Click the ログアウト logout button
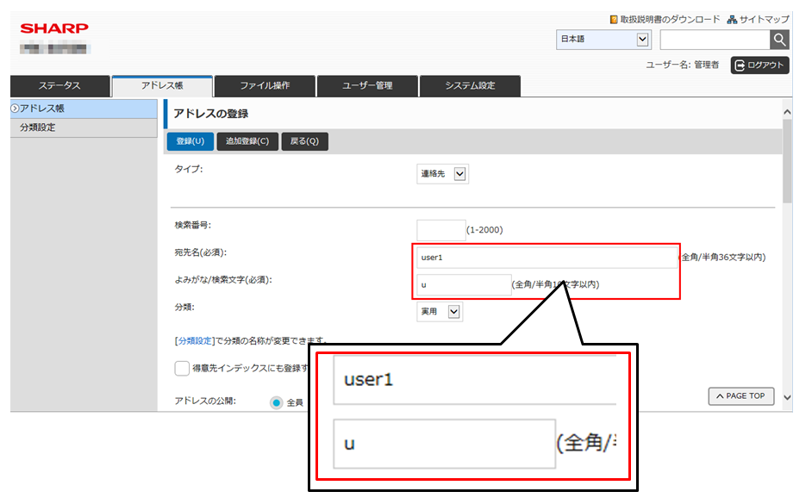 click(759, 65)
